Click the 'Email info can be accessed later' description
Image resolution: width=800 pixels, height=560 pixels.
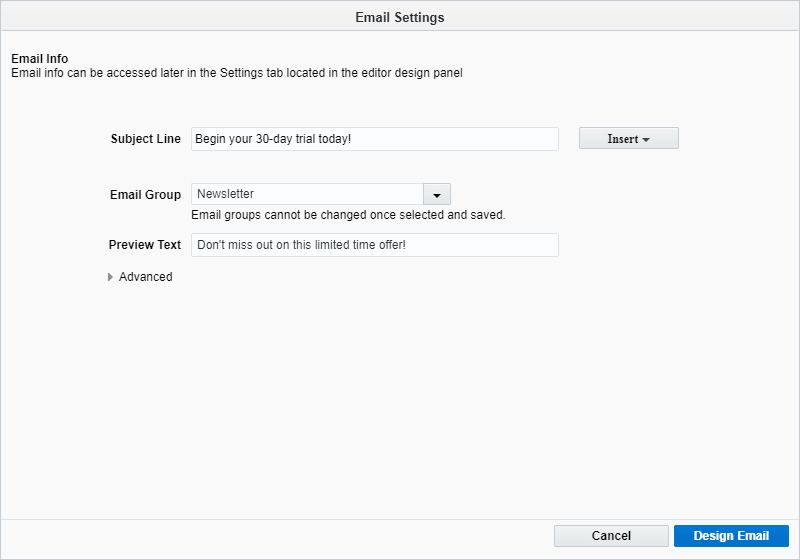237,73
